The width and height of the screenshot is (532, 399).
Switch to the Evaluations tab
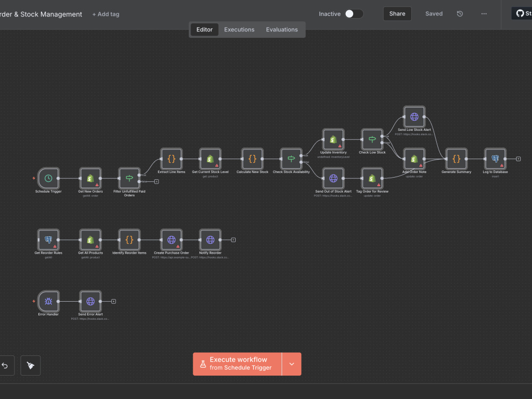point(281,29)
